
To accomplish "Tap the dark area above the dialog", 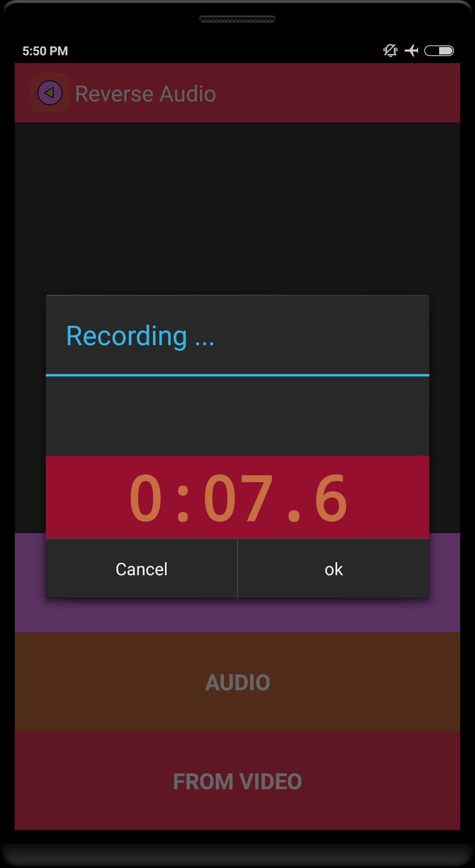I will 237,208.
